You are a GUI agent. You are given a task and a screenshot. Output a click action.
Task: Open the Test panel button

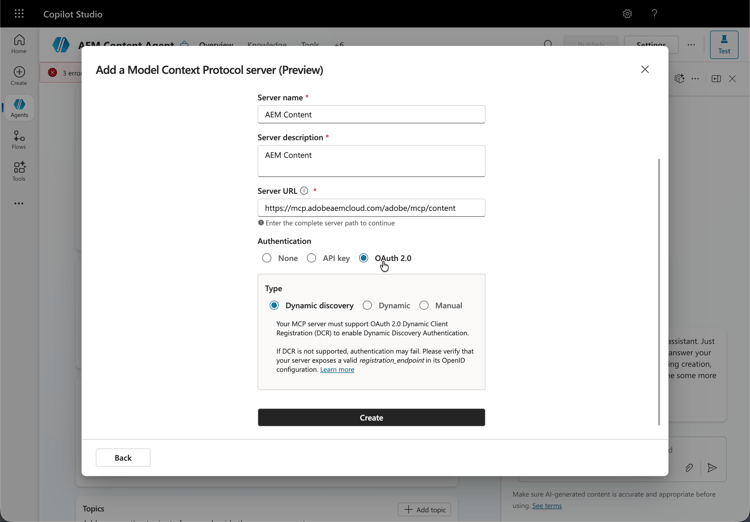click(724, 44)
